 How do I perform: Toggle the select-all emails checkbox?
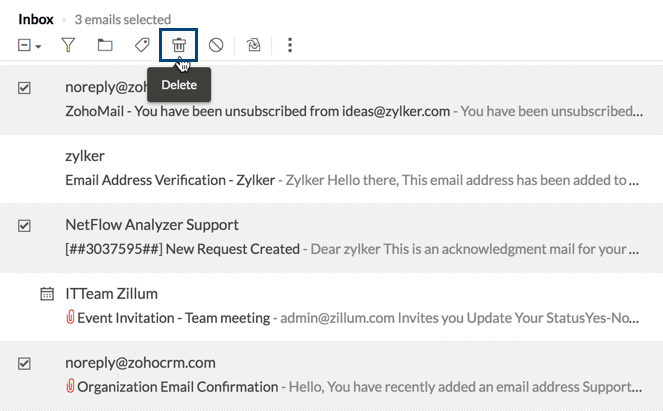[x=24, y=45]
